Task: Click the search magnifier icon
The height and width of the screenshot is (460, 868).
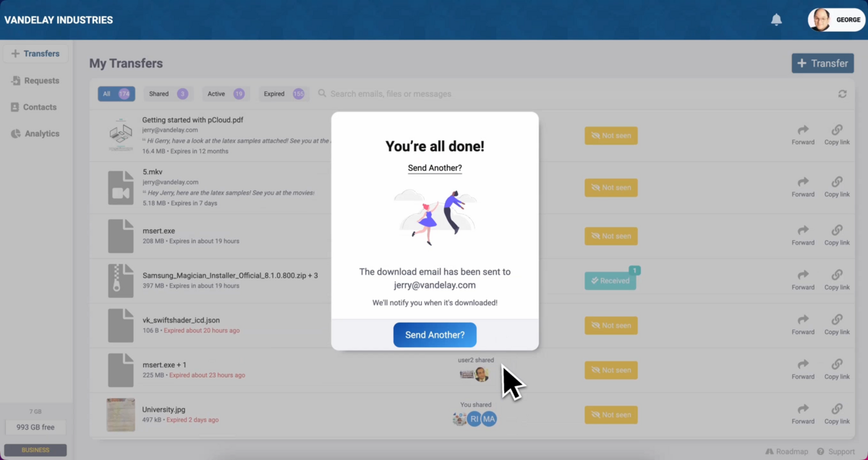Action: coord(323,94)
